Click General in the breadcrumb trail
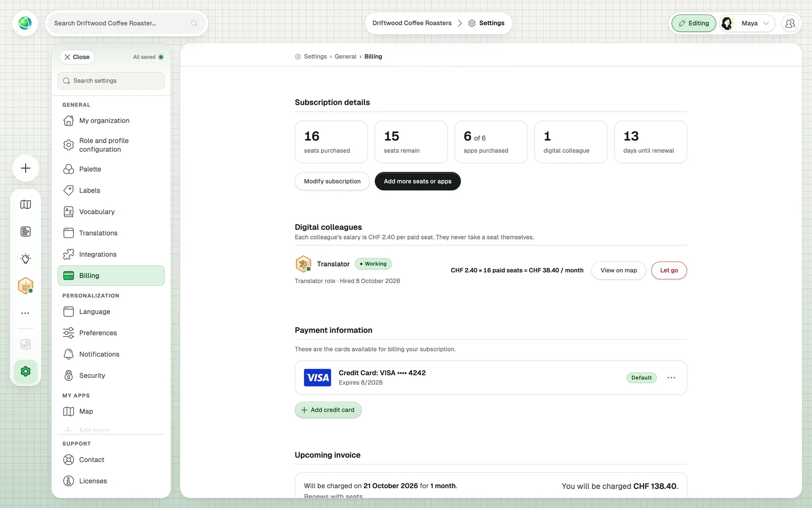The image size is (812, 508). tap(346, 57)
